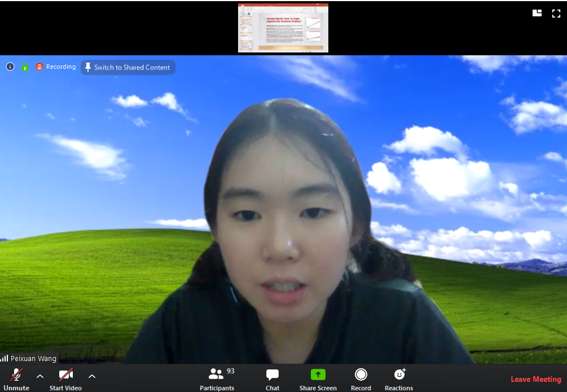The height and width of the screenshot is (392, 567).
Task: Expand audio options arrow next to Unmute
Action: tap(40, 376)
